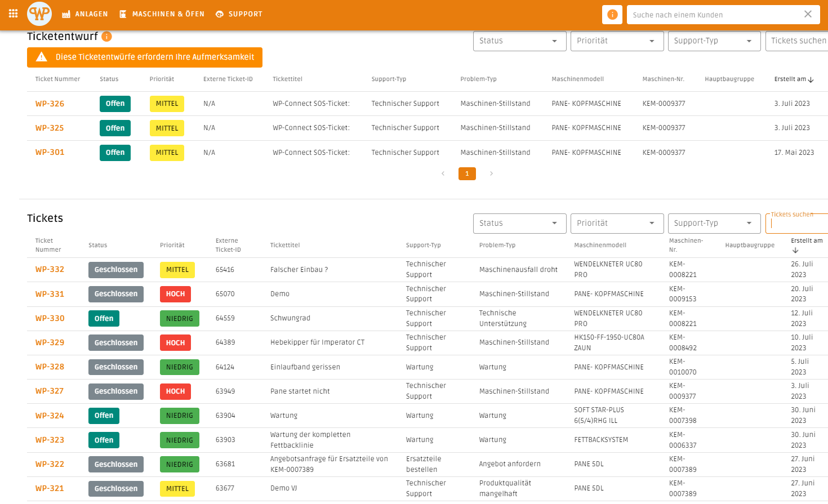
Task: Select page 1 in draft pagination
Action: [467, 173]
